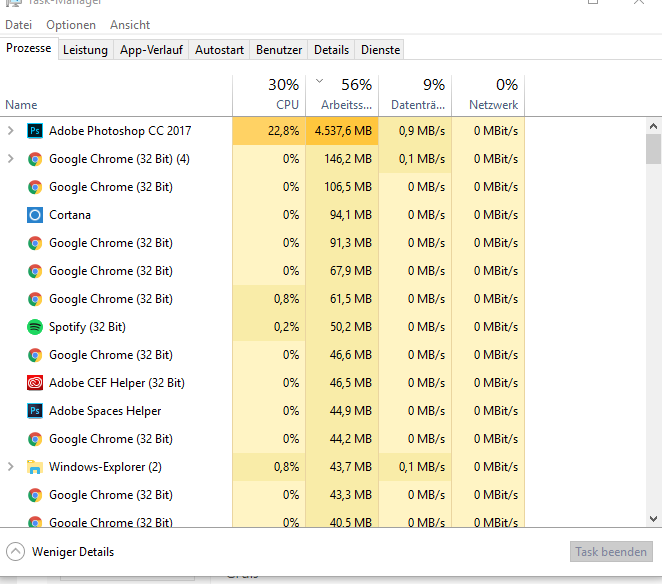The height and width of the screenshot is (584, 662).
Task: Open the Datei menu
Action: click(x=19, y=25)
